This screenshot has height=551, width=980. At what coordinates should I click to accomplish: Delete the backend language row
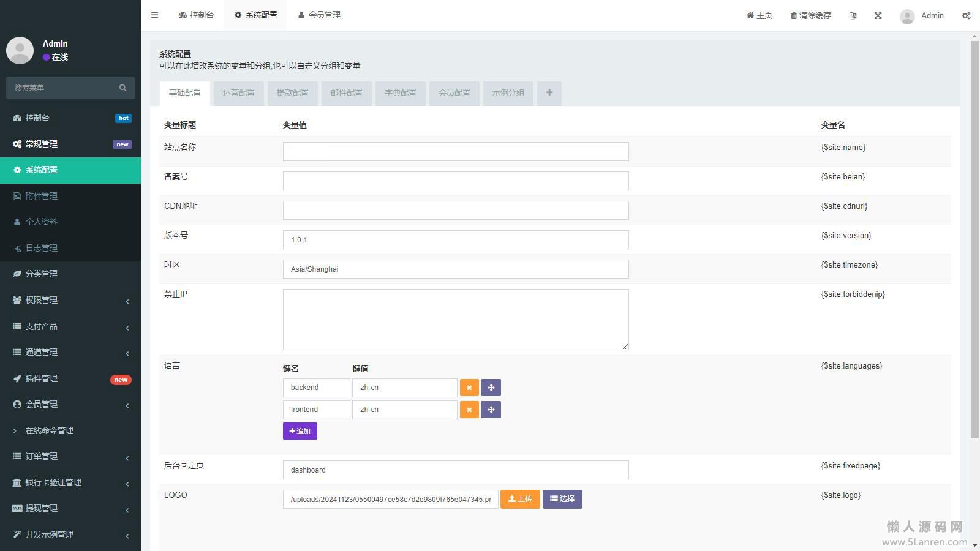click(469, 388)
